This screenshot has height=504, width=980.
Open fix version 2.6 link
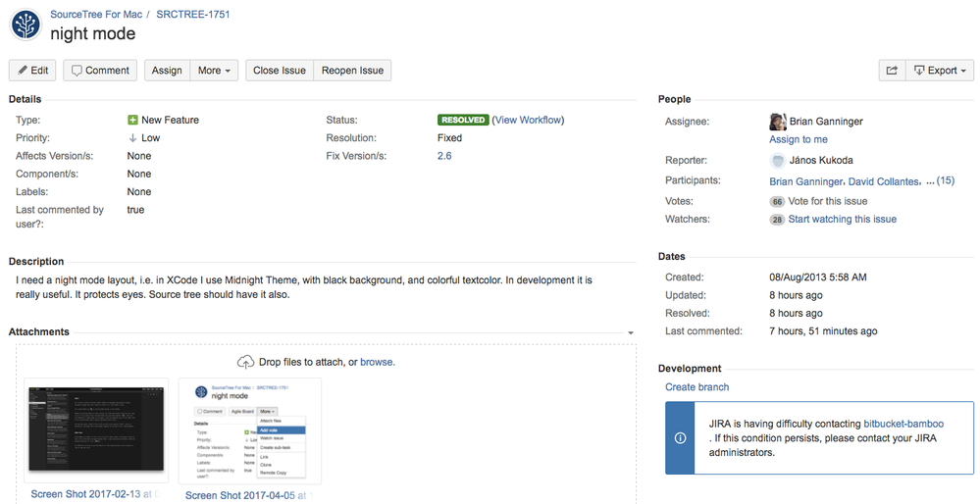(x=444, y=156)
